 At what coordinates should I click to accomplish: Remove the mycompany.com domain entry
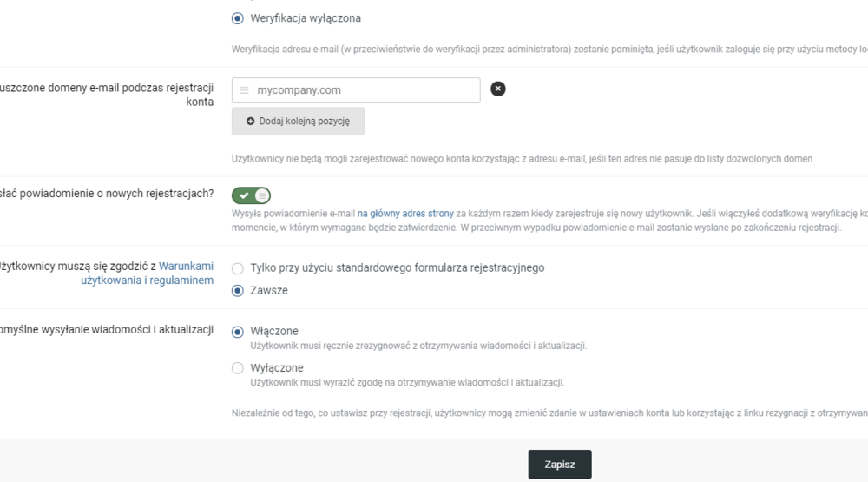coord(498,89)
